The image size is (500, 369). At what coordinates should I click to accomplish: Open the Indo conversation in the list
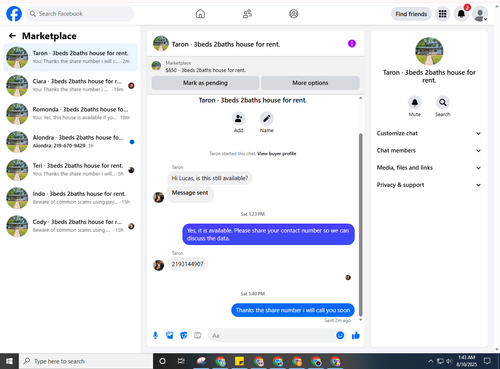(x=70, y=198)
